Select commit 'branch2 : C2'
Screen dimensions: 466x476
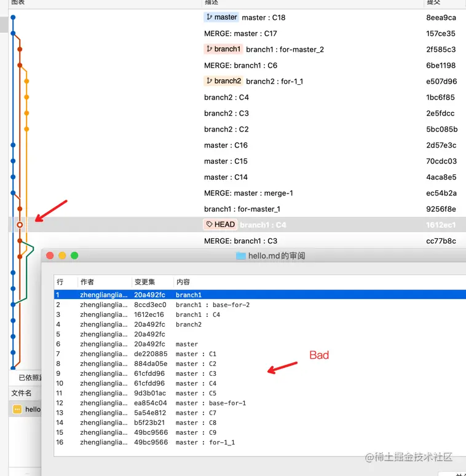point(226,130)
